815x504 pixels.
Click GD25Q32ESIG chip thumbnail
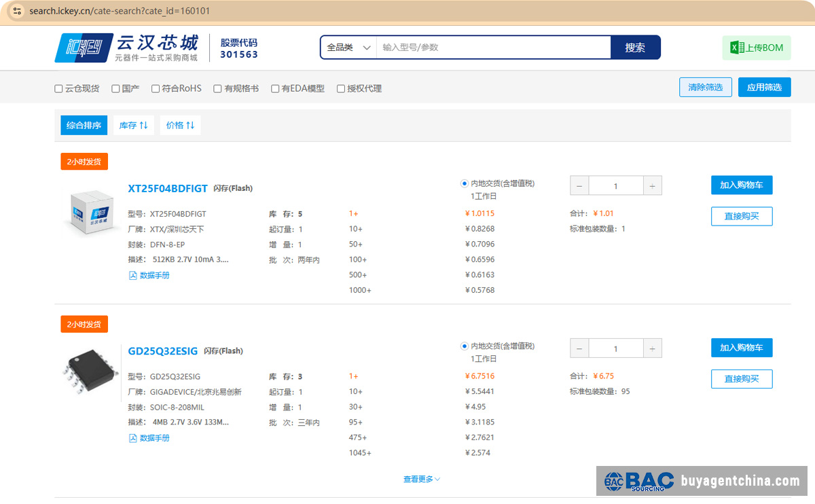click(x=91, y=372)
